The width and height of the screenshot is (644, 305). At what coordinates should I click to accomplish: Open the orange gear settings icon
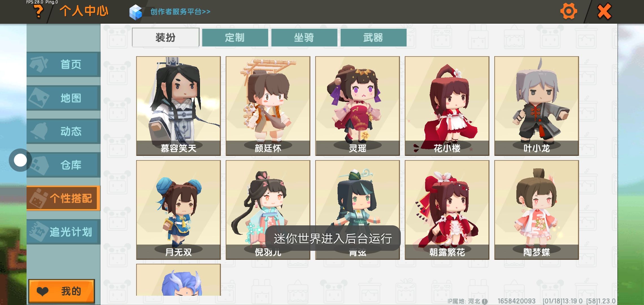(x=568, y=11)
